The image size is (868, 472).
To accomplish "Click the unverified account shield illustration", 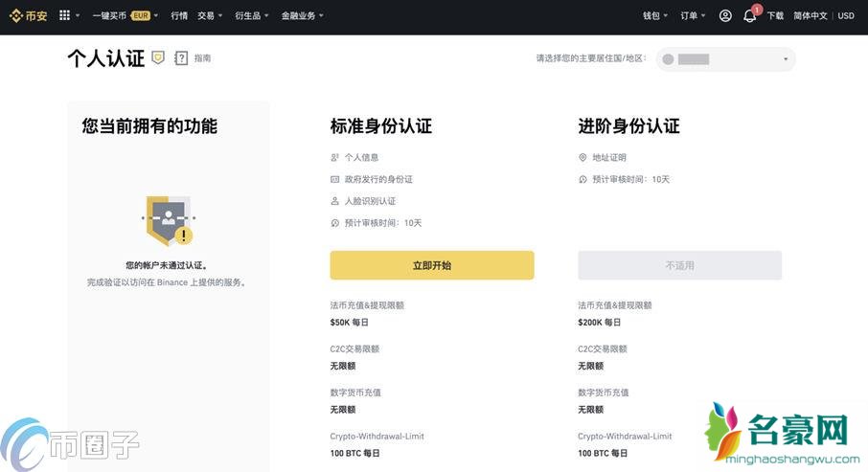I will (168, 218).
